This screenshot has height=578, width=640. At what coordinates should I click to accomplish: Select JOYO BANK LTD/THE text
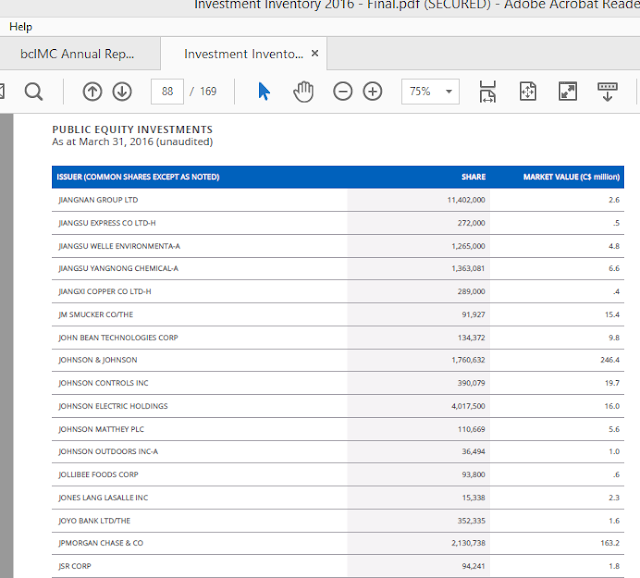pos(94,521)
